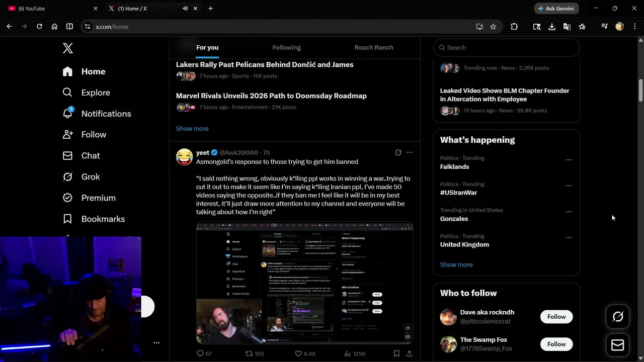The image size is (644, 362).
Task: Go back in browser history
Action: tap(9, 27)
